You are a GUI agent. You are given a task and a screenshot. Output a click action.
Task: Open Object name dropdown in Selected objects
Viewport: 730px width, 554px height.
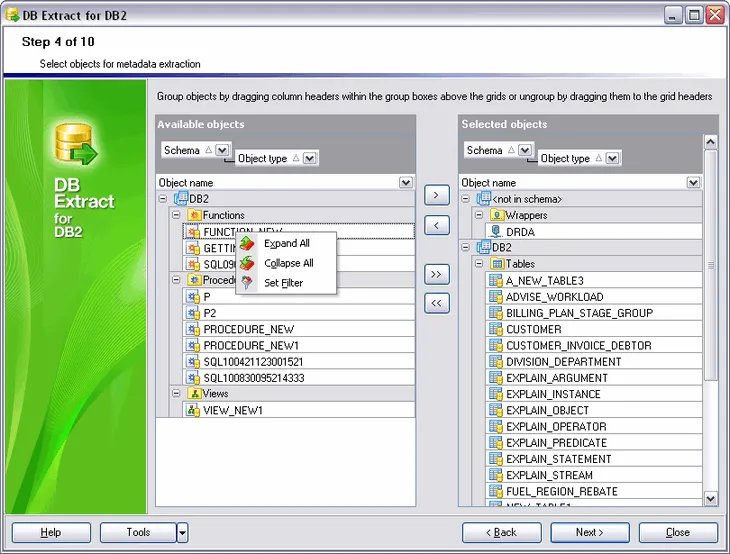pyautogui.click(x=693, y=182)
